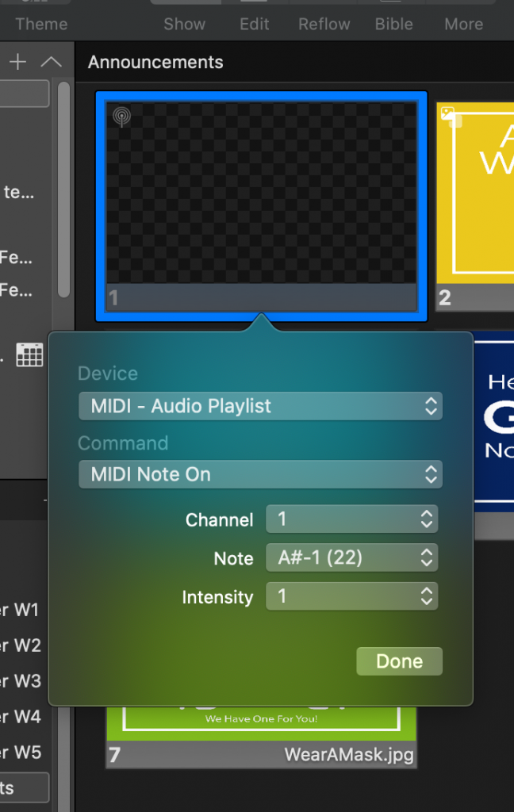Select the sidebar item ending in 'te...'
This screenshot has height=812, width=514.
(x=18, y=192)
